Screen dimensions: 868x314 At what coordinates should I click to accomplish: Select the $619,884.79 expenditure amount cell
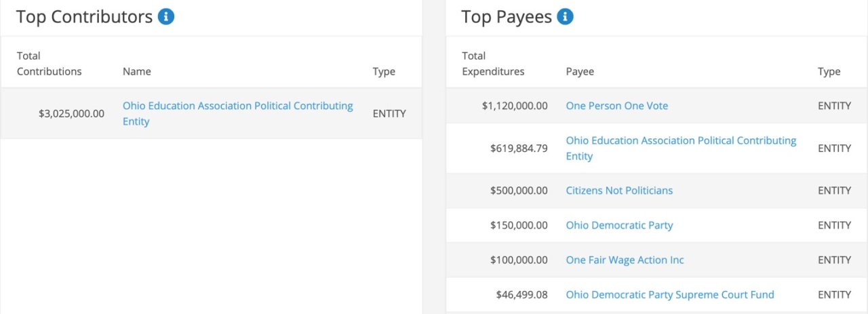click(x=519, y=149)
